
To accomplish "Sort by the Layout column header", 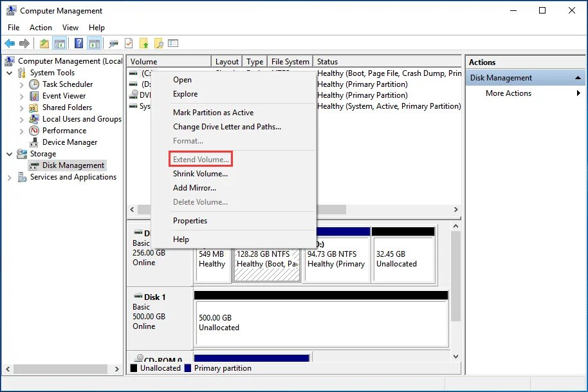I will tap(227, 62).
